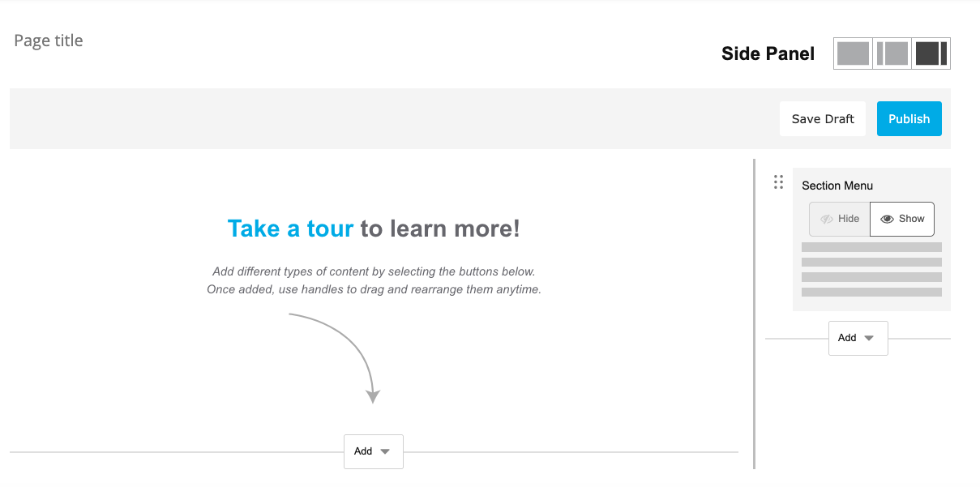The width and height of the screenshot is (980, 487).
Task: Publish the page
Action: pos(909,118)
